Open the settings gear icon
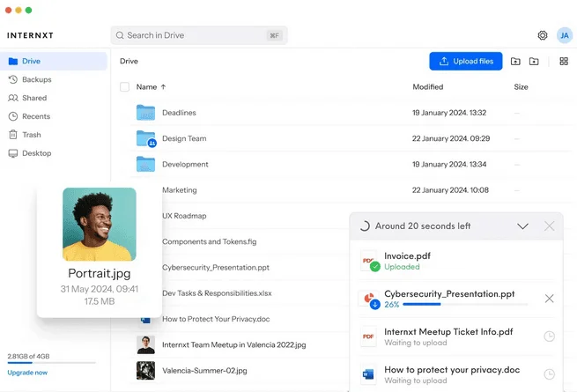 (543, 35)
